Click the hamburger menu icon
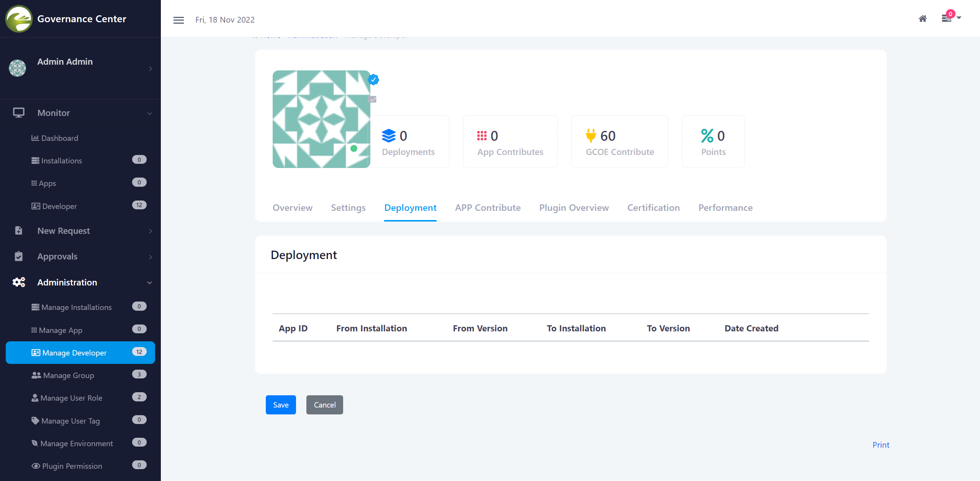The width and height of the screenshot is (980, 481). [178, 20]
